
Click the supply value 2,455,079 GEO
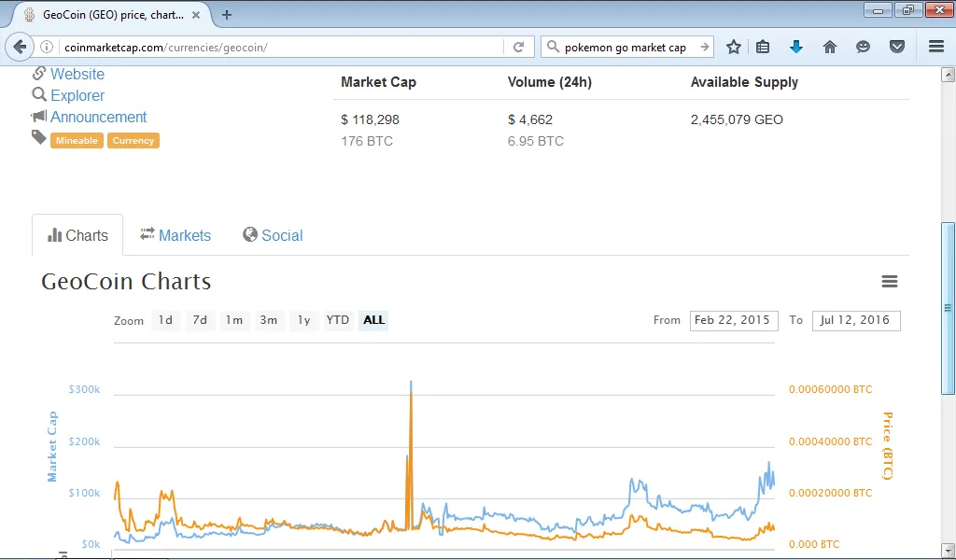tap(737, 119)
